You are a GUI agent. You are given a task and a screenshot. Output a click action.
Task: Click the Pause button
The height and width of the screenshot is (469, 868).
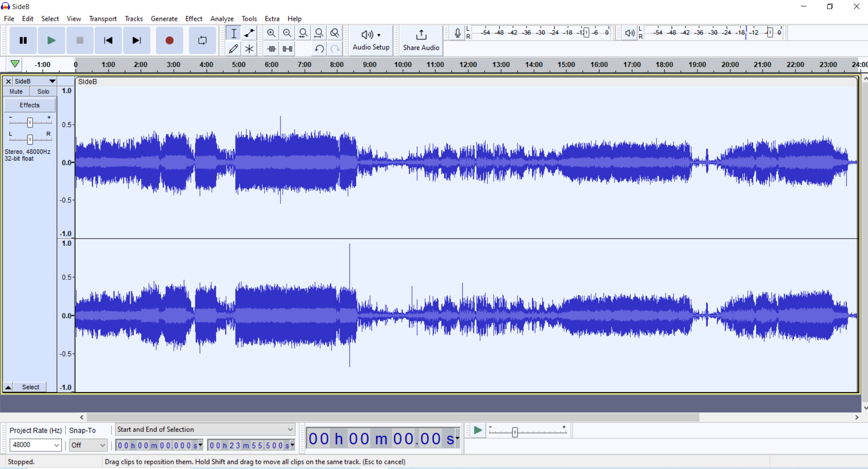pos(23,40)
